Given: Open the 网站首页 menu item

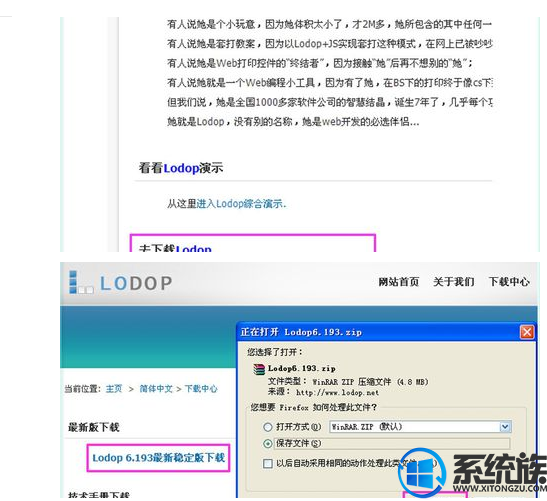Looking at the screenshot, I should point(399,282).
